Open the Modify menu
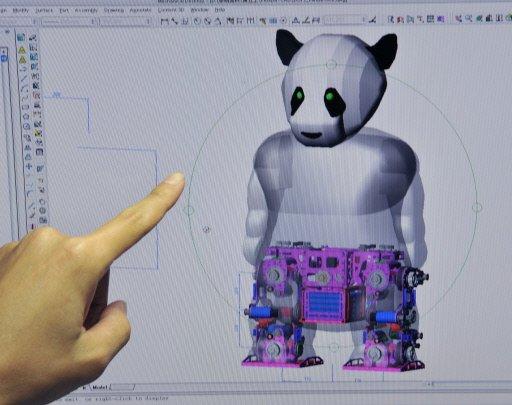The width and height of the screenshot is (512, 405). (21, 11)
